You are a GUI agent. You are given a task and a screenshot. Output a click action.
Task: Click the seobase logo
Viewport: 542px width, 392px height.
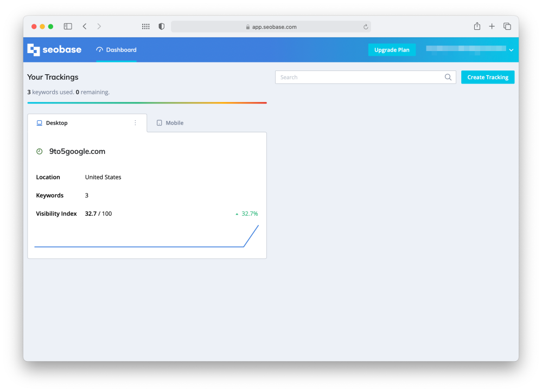pyautogui.click(x=54, y=50)
